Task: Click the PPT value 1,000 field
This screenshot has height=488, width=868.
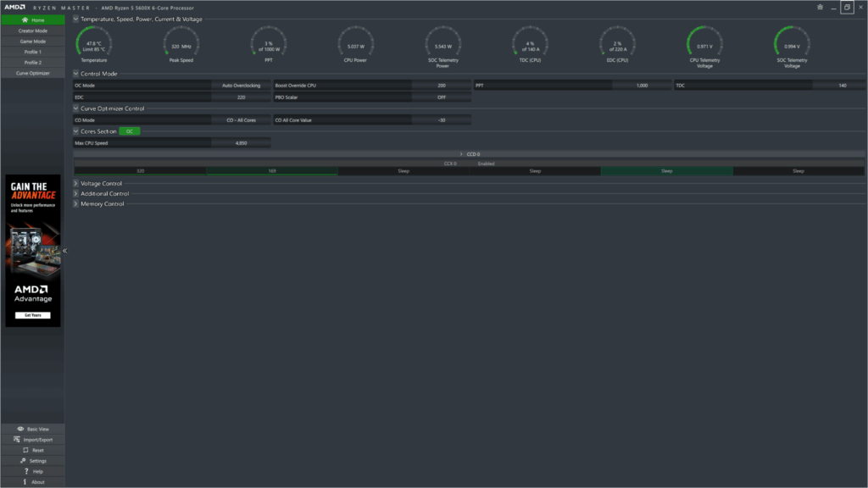Action: pyautogui.click(x=642, y=86)
